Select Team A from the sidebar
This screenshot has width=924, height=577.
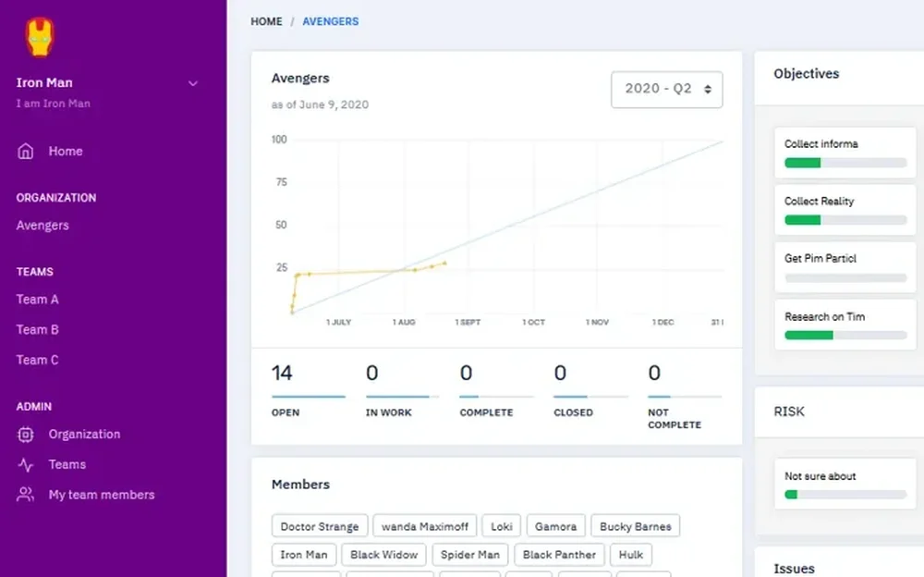tap(37, 300)
